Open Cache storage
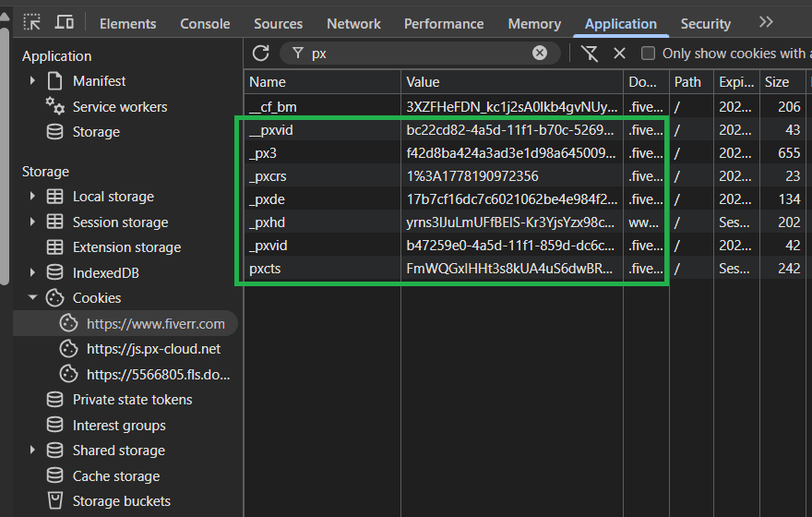 point(116,476)
